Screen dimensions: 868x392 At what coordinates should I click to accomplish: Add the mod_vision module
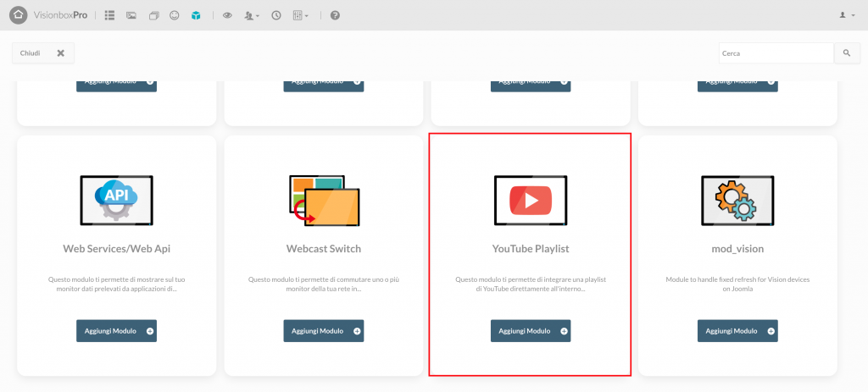pyautogui.click(x=737, y=331)
